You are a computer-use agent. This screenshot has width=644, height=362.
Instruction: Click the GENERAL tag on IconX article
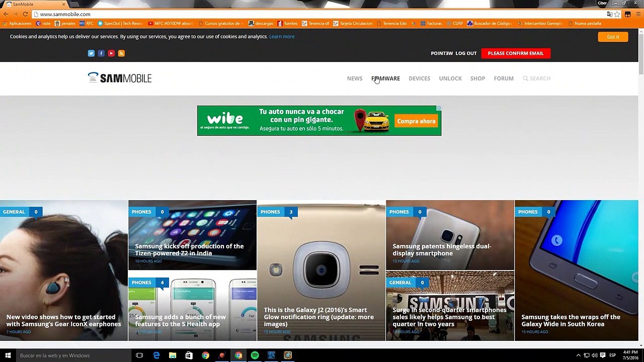(x=14, y=212)
